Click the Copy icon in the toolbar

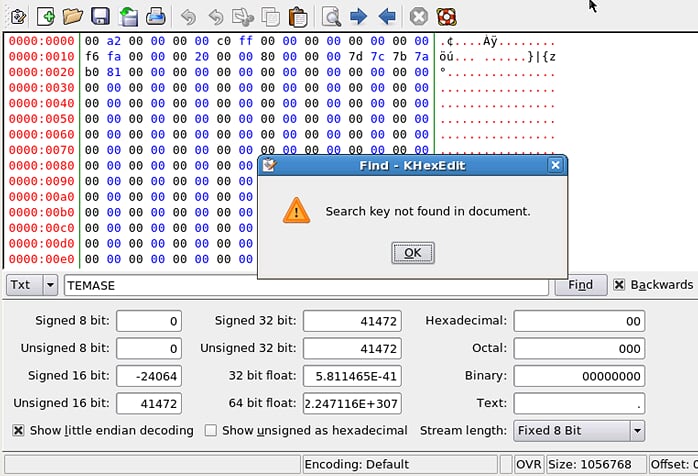pyautogui.click(x=270, y=17)
